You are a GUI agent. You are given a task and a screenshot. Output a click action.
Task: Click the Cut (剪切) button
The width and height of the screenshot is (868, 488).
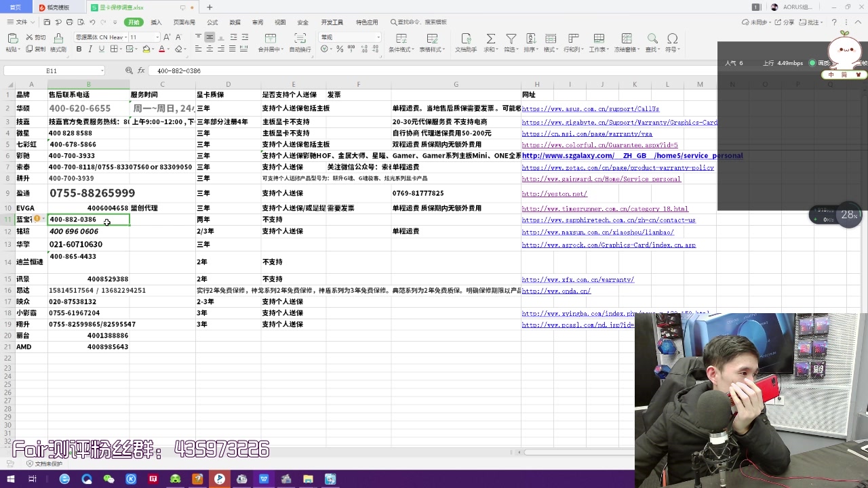point(36,37)
